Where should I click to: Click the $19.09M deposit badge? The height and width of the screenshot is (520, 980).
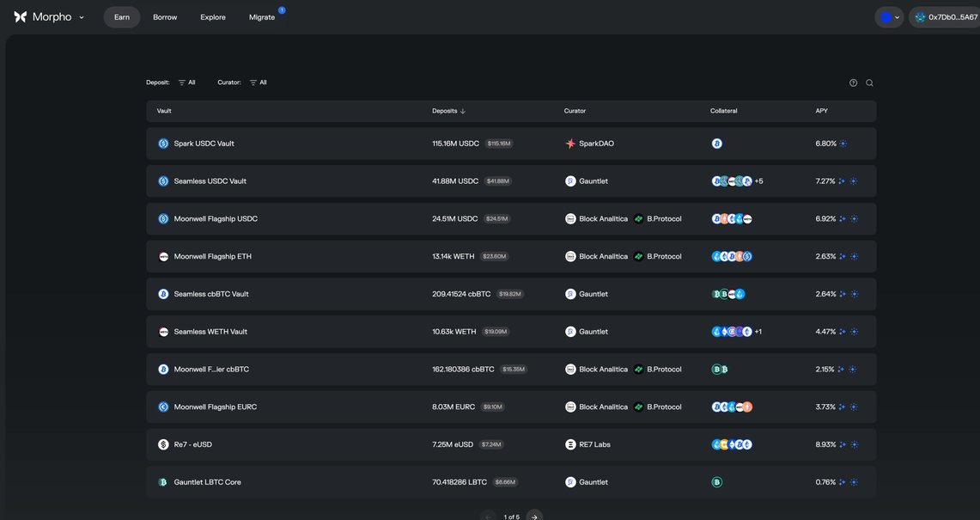495,331
